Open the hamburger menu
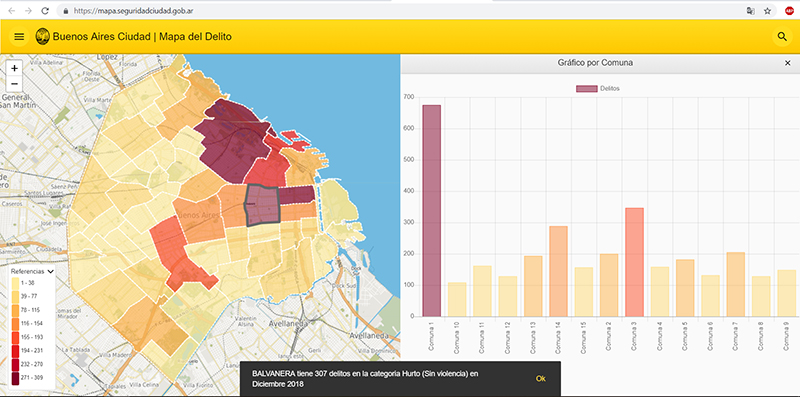Viewport: 800px width, 397px height. tap(19, 36)
